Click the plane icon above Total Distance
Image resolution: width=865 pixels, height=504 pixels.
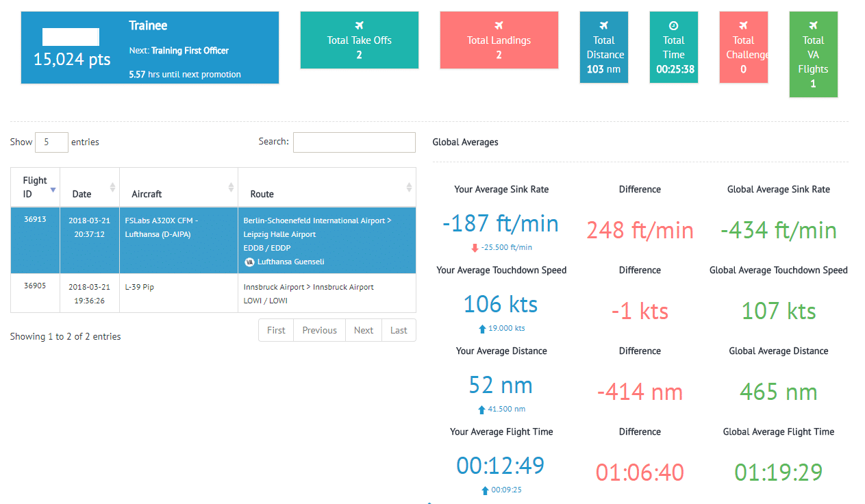tap(604, 25)
